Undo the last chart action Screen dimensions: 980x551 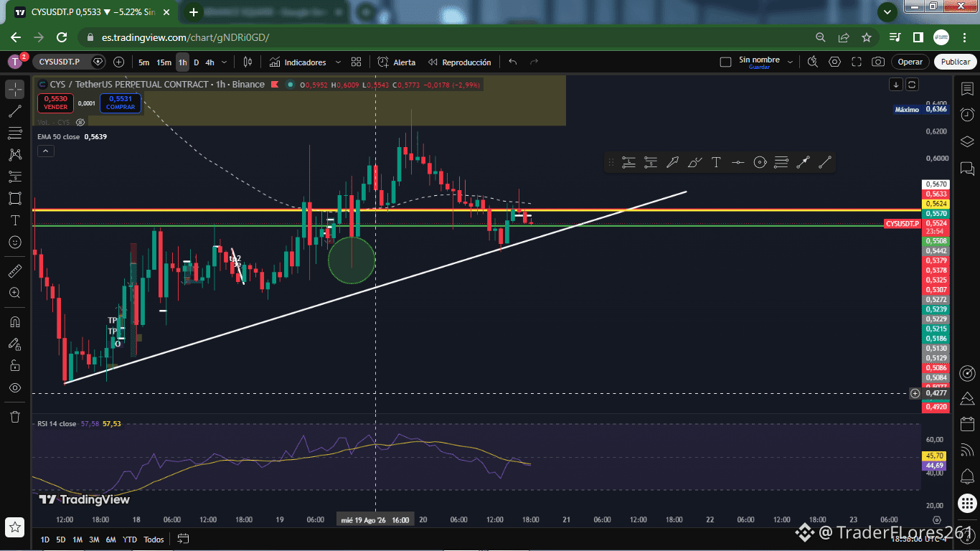512,62
